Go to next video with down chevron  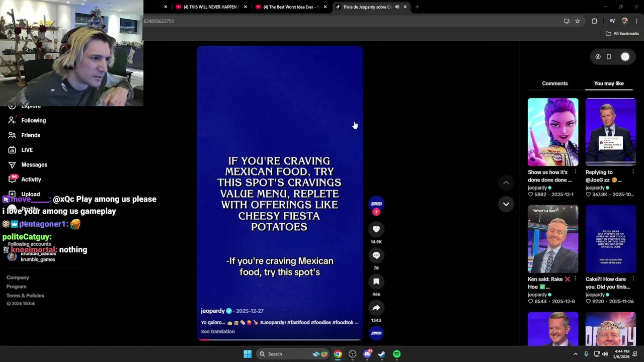pyautogui.click(x=506, y=204)
